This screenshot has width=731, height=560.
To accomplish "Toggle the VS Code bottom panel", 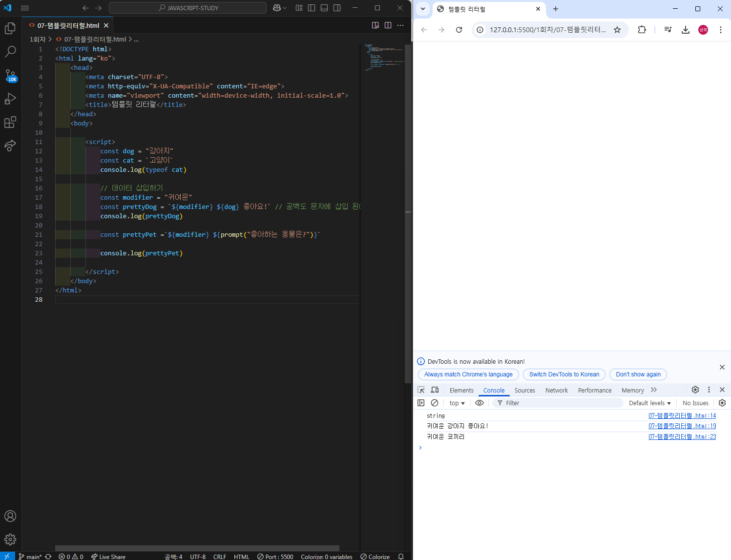I will (324, 8).
